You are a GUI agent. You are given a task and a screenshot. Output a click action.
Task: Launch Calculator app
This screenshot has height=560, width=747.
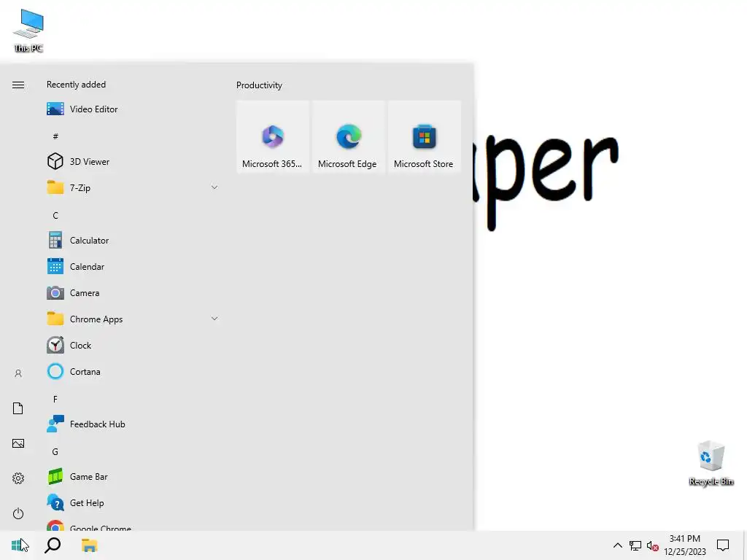pyautogui.click(x=131, y=240)
